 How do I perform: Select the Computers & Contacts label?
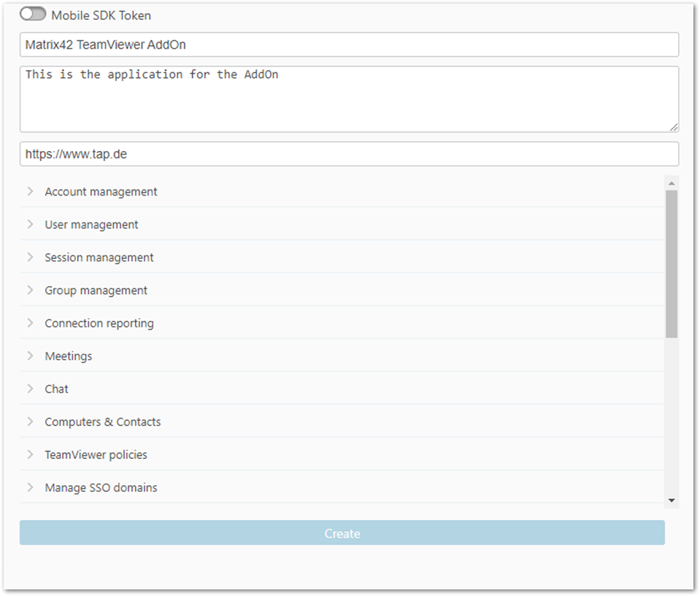[x=103, y=422]
